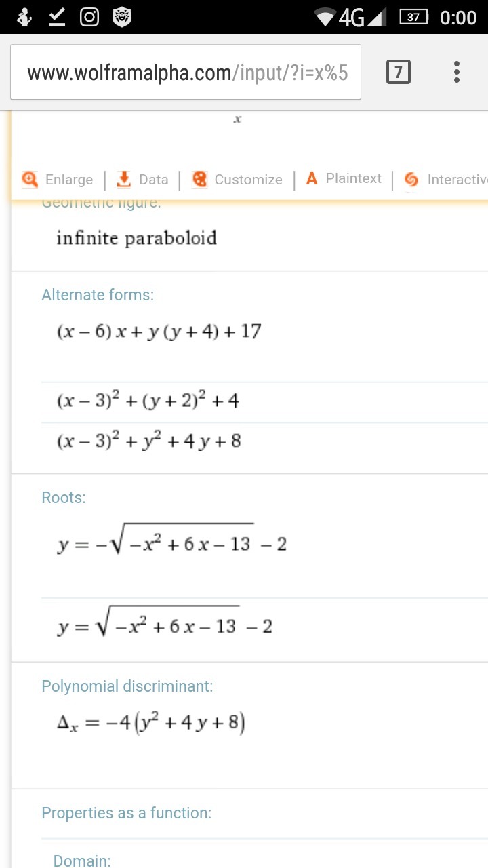Tap the Enlarge magnifier icon
488x868 pixels.
[30, 179]
